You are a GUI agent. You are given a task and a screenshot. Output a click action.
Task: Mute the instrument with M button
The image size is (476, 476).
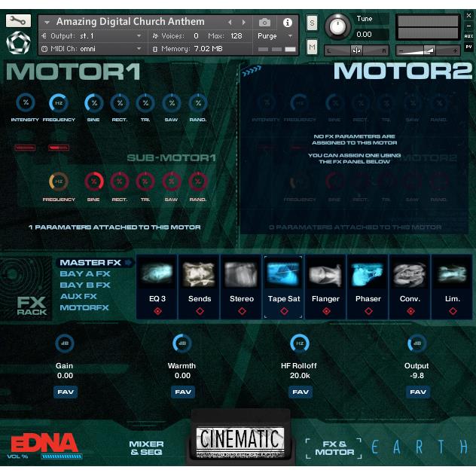(x=312, y=47)
